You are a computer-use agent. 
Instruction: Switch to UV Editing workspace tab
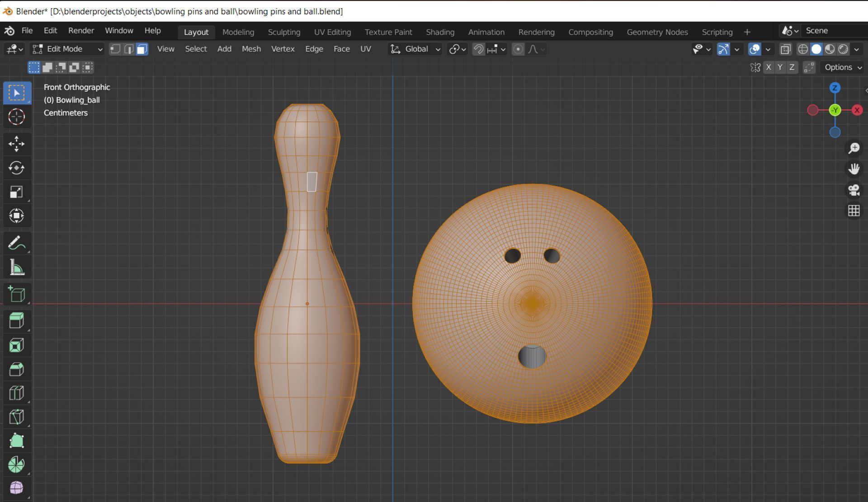click(x=332, y=32)
